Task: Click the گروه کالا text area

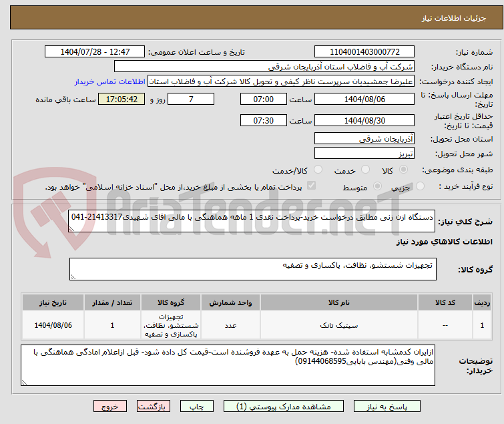Action: coord(253,269)
